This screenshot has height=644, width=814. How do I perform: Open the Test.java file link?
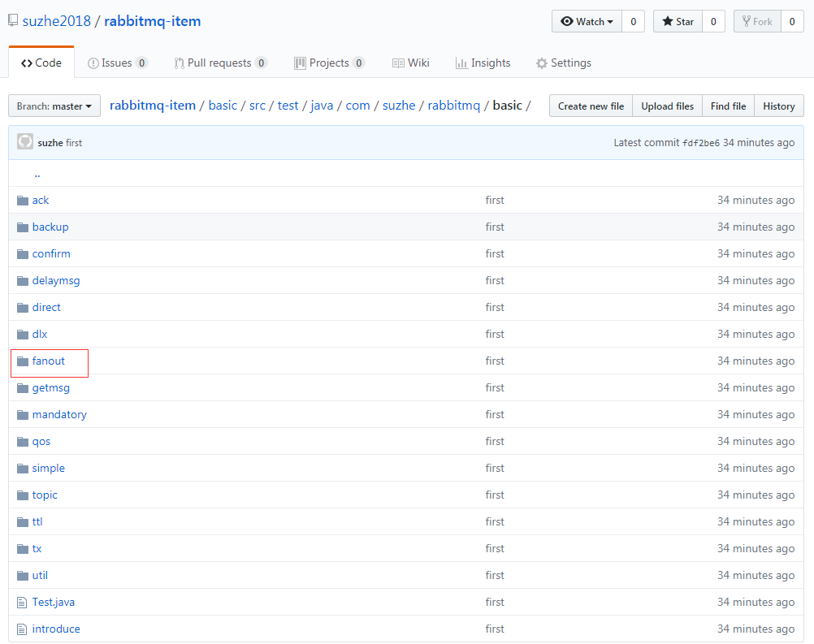54,603
